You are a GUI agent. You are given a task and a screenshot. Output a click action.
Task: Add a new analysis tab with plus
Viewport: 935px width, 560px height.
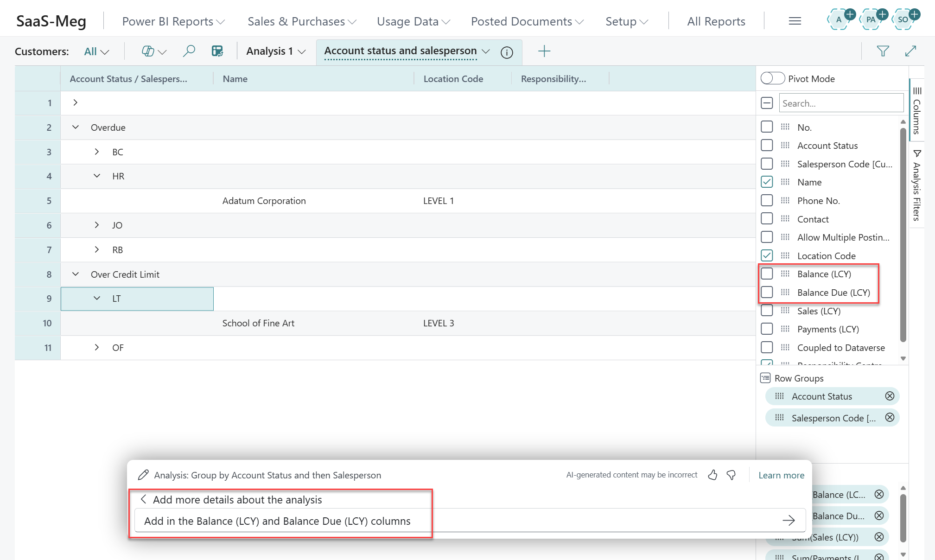point(544,51)
